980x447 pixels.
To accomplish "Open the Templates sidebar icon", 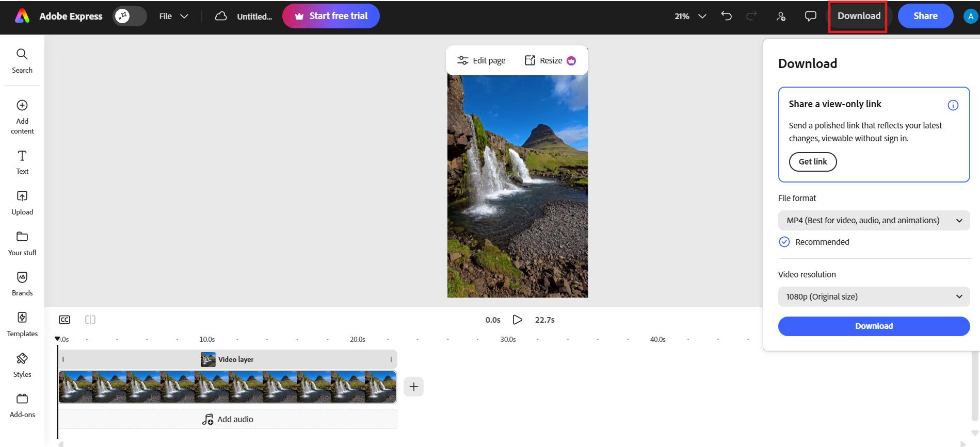I will (x=22, y=325).
